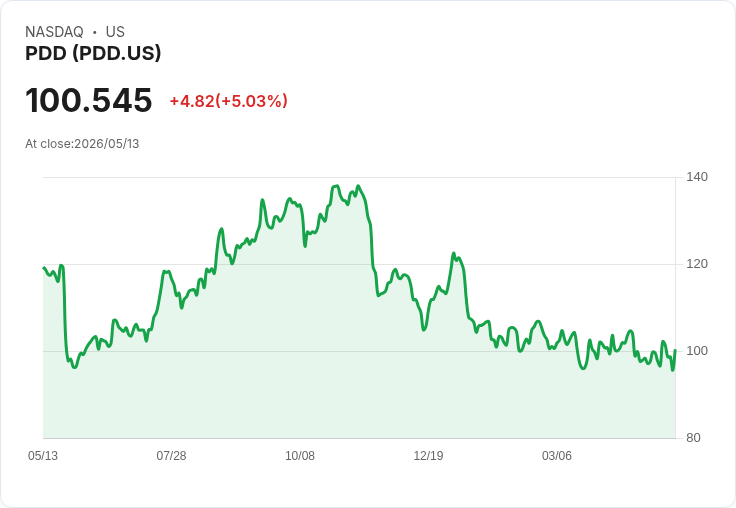Viewport: 736px width, 508px height.
Task: Click the sharp May drop low on the chart line
Action: tap(74, 367)
